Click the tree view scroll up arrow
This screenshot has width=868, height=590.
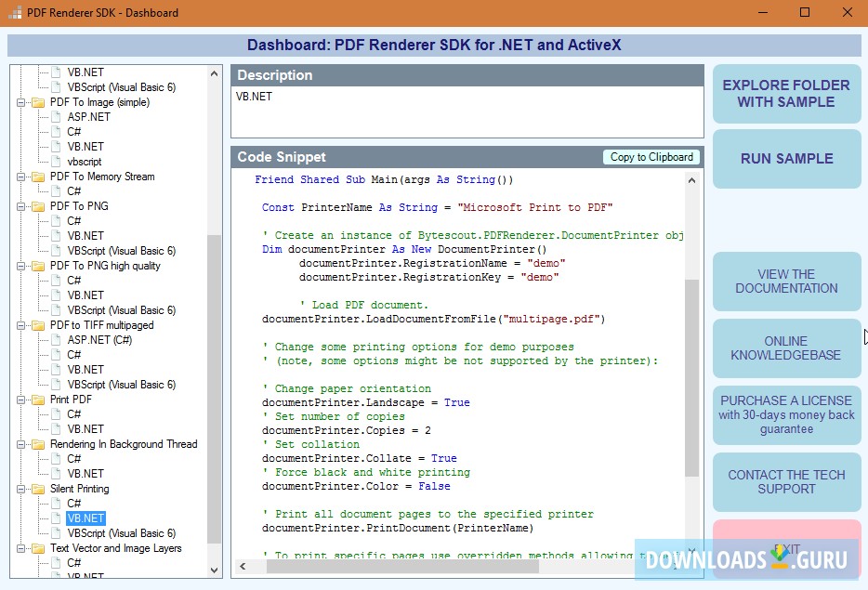click(215, 73)
